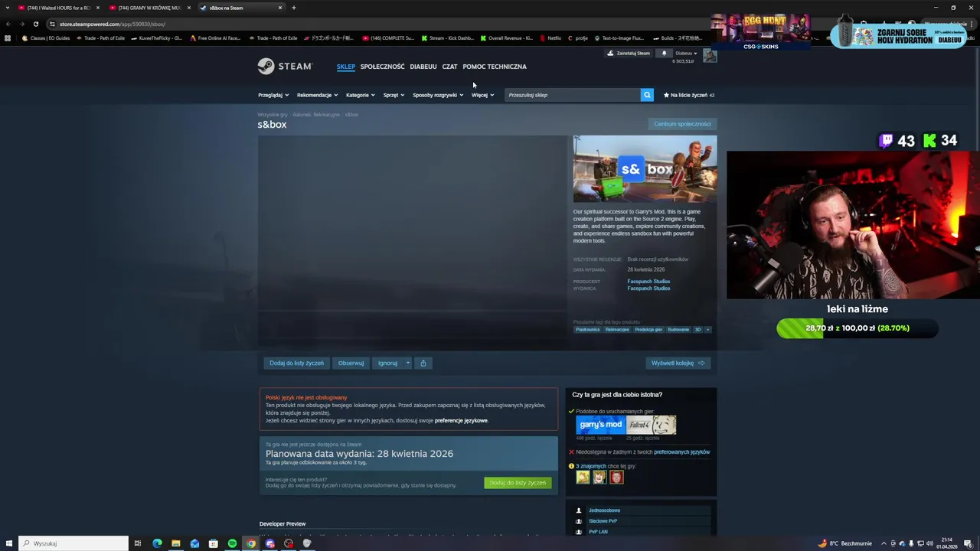
Task: Open the Facepunch Studios wydawca link
Action: coord(648,289)
